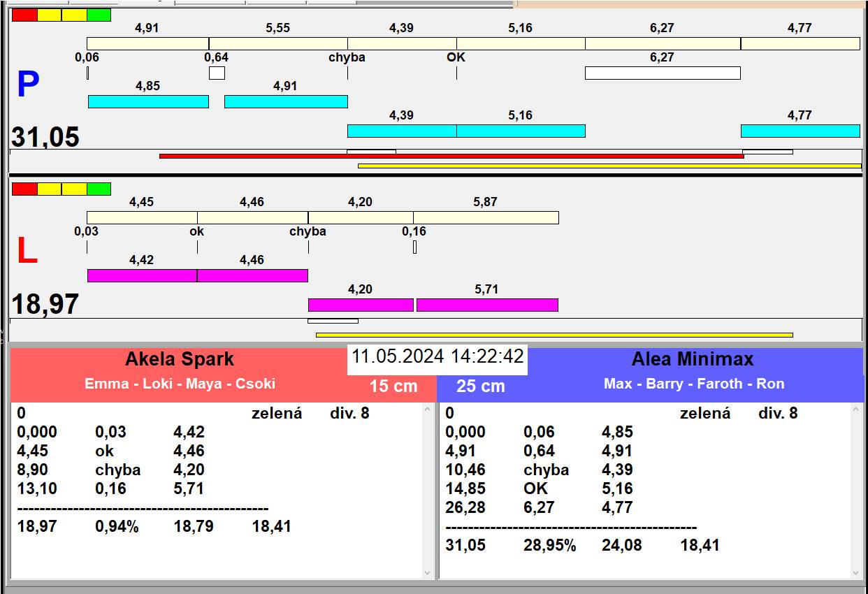The height and width of the screenshot is (594, 868).
Task: Click the Alea Minimax team header
Action: click(693, 359)
